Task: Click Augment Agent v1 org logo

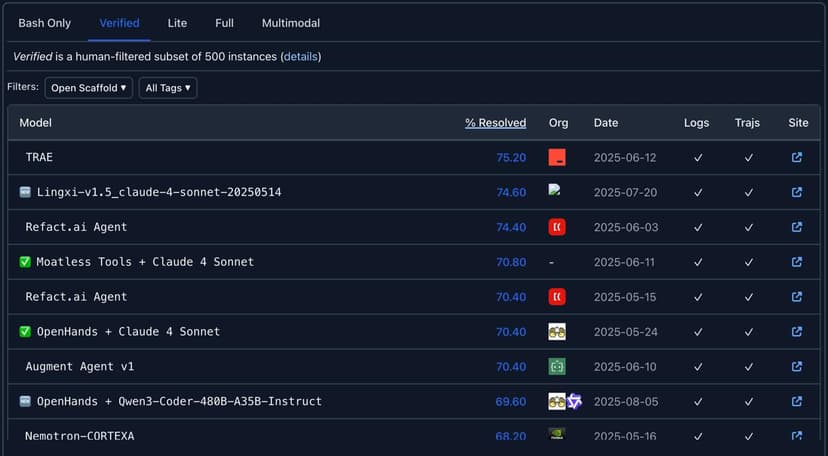Action: click(557, 367)
